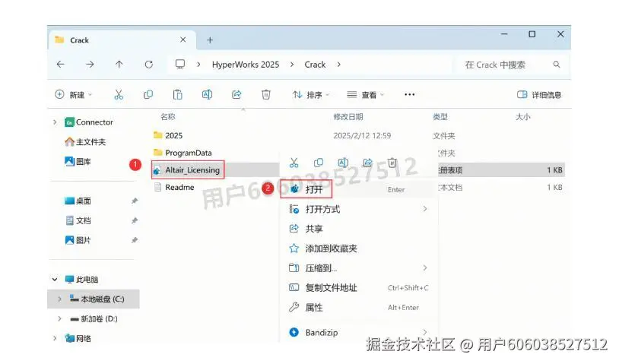The image size is (619, 364).
Task: Click the toolbar Cut scissors icon
Action: [119, 95]
